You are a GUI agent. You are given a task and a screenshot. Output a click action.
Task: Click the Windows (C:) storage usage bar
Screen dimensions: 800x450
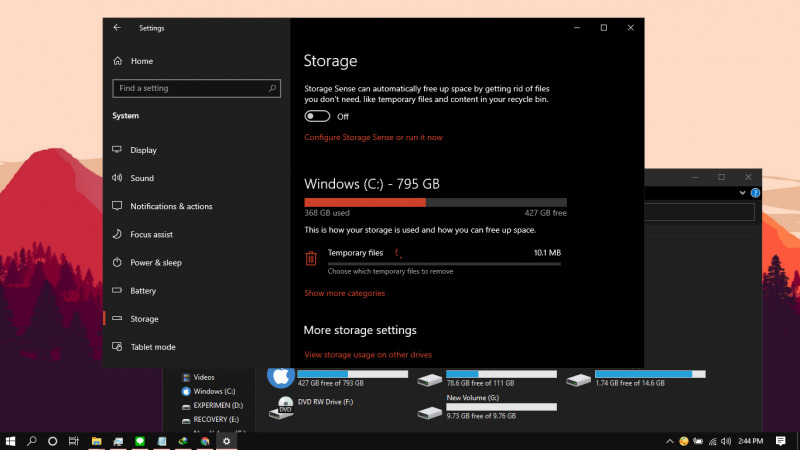click(x=435, y=203)
